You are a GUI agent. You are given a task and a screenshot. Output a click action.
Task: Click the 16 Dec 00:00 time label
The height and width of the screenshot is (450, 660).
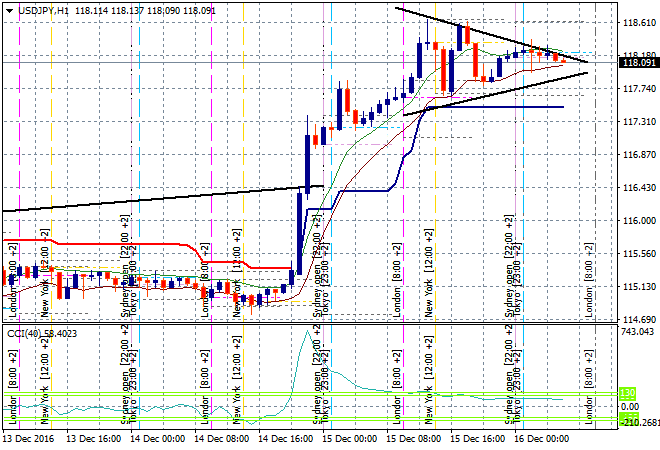coord(541,439)
